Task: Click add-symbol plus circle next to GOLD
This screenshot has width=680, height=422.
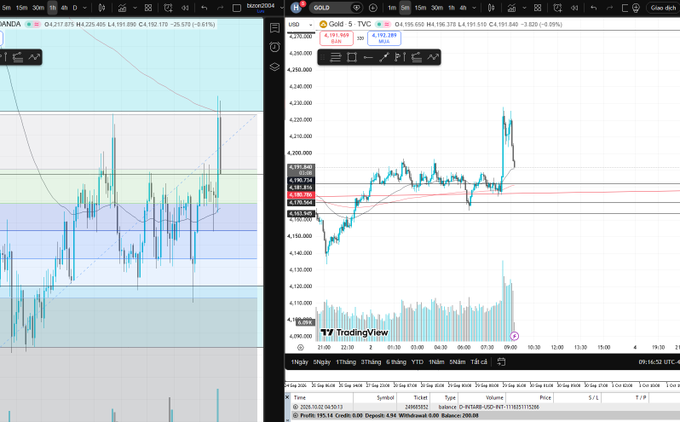Action: [373, 8]
